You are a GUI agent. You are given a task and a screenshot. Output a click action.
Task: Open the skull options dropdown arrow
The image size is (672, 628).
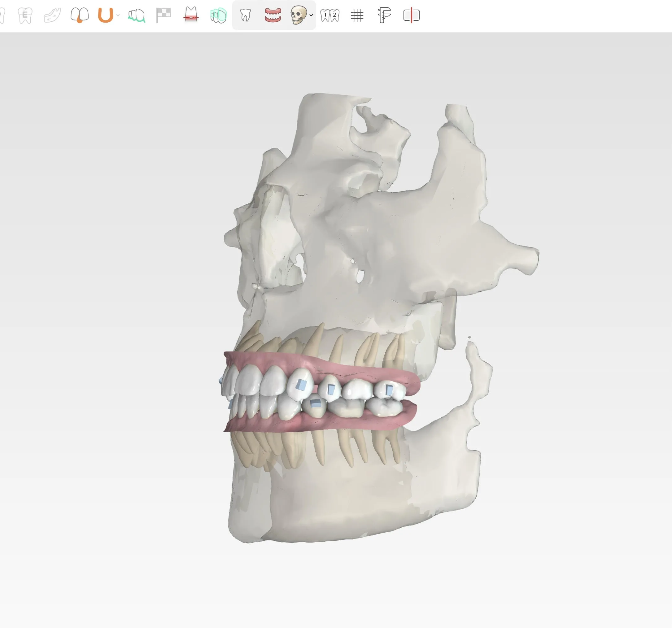(x=311, y=15)
